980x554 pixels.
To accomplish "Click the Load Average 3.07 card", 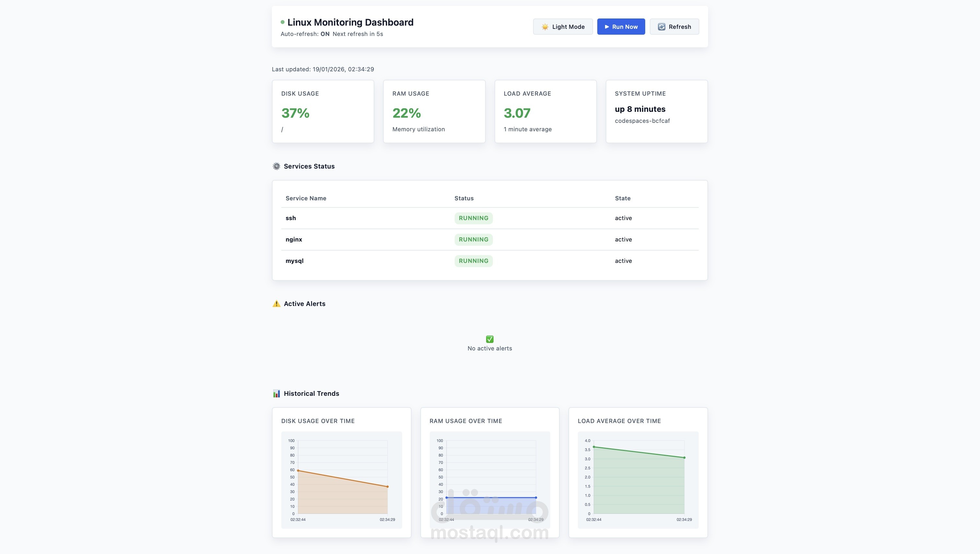I will tap(545, 112).
